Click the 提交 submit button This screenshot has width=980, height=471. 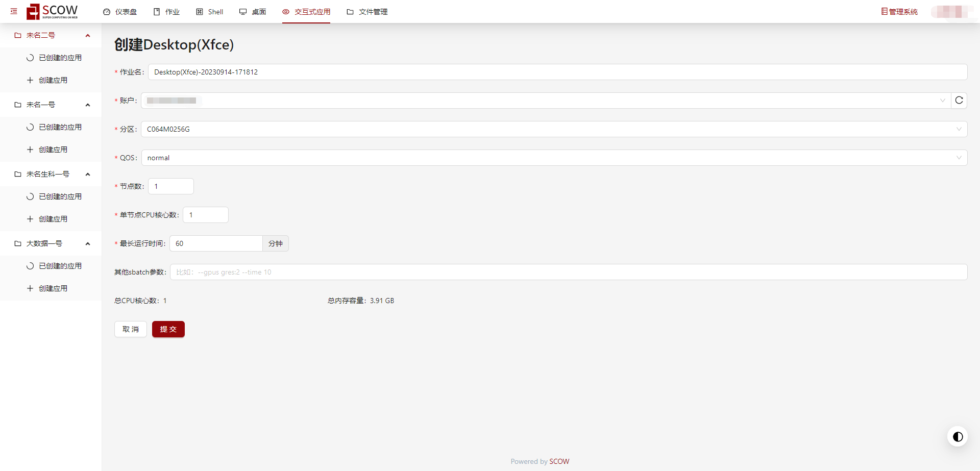click(x=168, y=329)
